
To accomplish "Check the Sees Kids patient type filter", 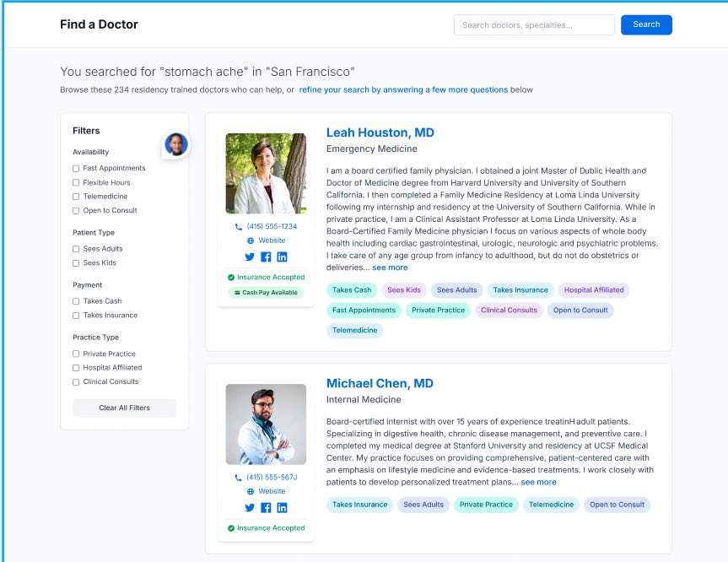I will coord(74,262).
